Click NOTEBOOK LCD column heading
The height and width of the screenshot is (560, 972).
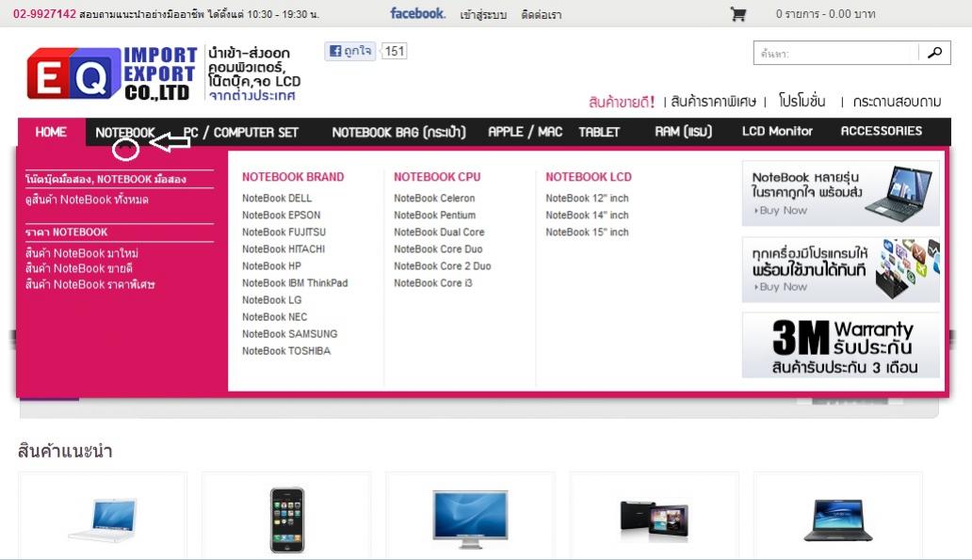coord(589,177)
